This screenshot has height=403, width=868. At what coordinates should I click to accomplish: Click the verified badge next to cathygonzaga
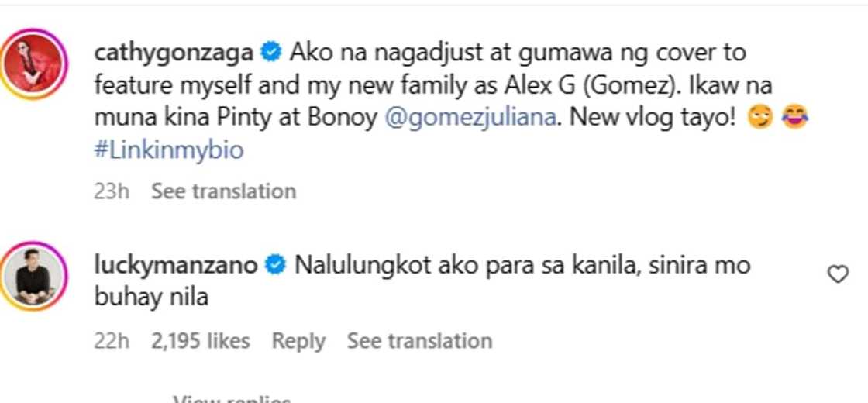(270, 53)
